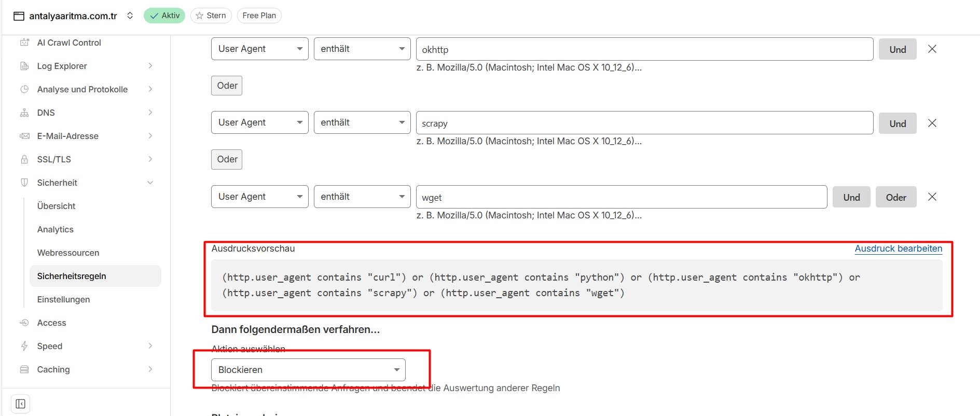This screenshot has width=980, height=416.
Task: Click the value field containing okhttp
Action: pos(644,49)
